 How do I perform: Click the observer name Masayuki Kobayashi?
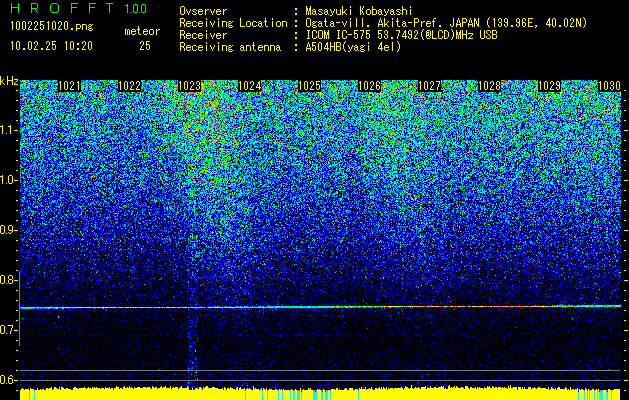[359, 11]
